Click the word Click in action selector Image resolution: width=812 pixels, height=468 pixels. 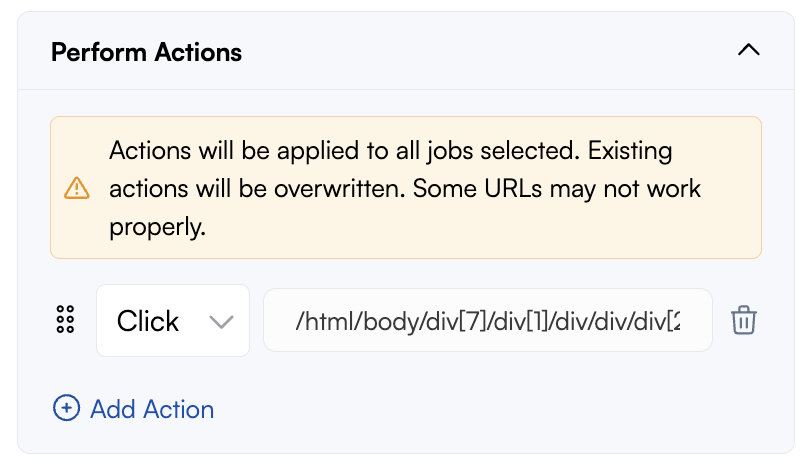click(148, 321)
